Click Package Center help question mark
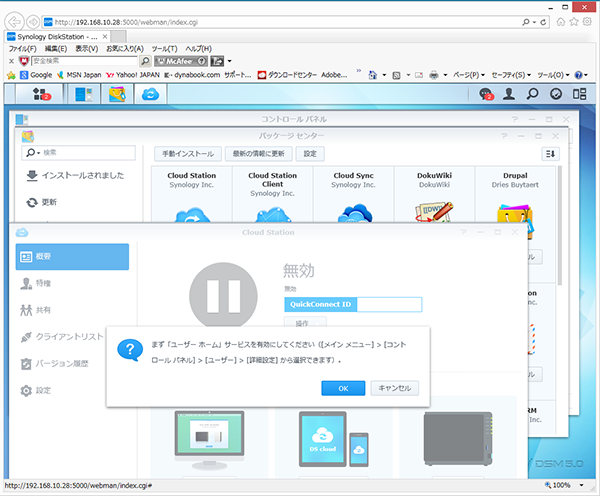The image size is (600, 496). pos(504,136)
